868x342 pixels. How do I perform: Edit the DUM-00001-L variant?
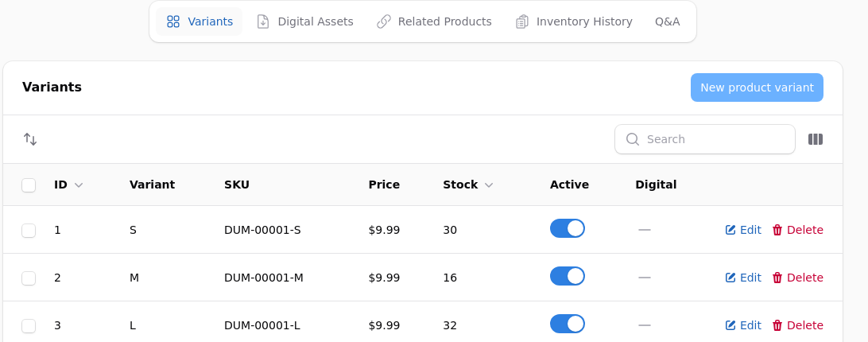pyautogui.click(x=743, y=325)
